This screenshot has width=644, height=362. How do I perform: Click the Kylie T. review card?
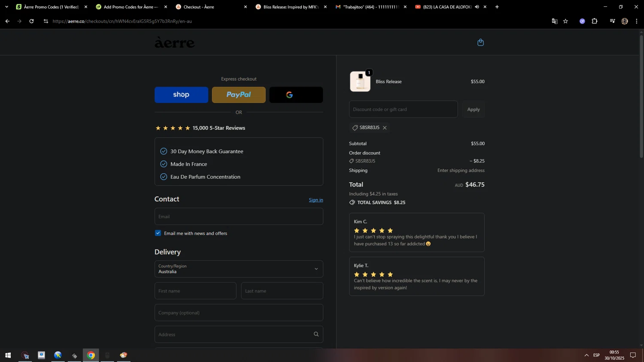417,276
